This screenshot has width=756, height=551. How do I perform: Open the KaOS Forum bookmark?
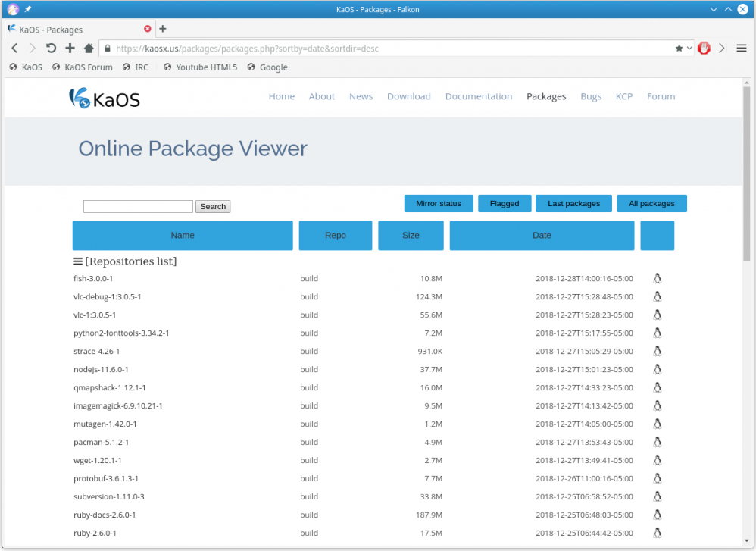pos(83,67)
